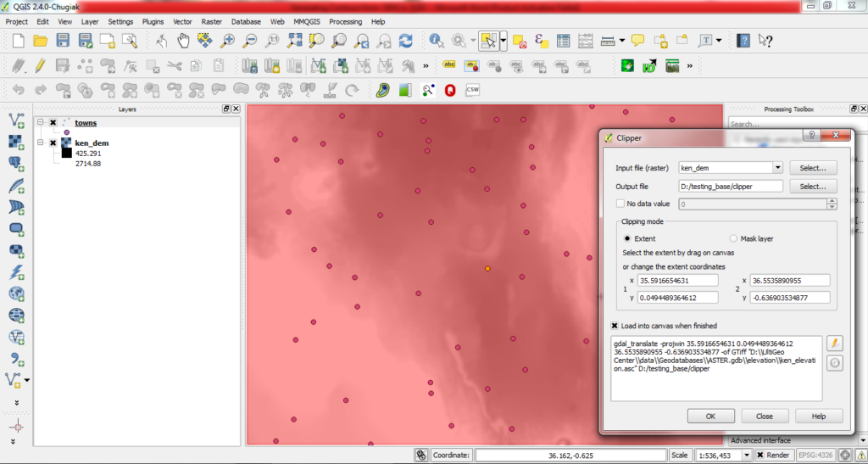Enable the No data value checkbox

click(620, 204)
